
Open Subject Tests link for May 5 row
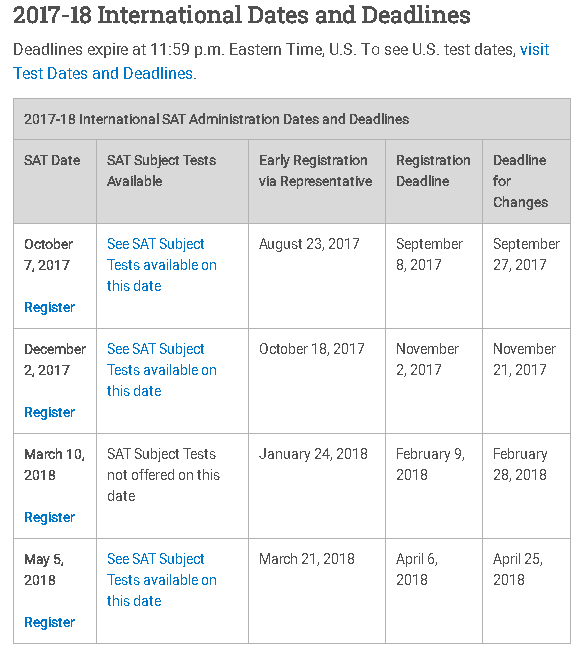click(x=162, y=580)
